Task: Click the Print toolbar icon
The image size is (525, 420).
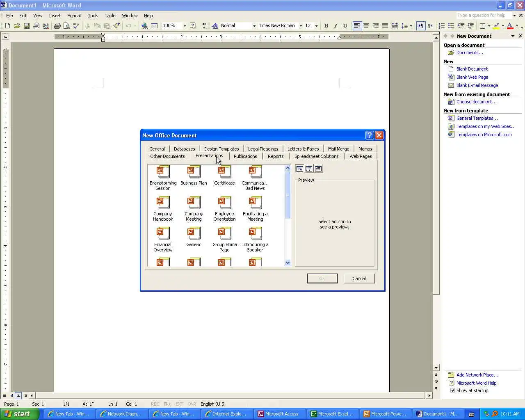Action: tap(57, 26)
